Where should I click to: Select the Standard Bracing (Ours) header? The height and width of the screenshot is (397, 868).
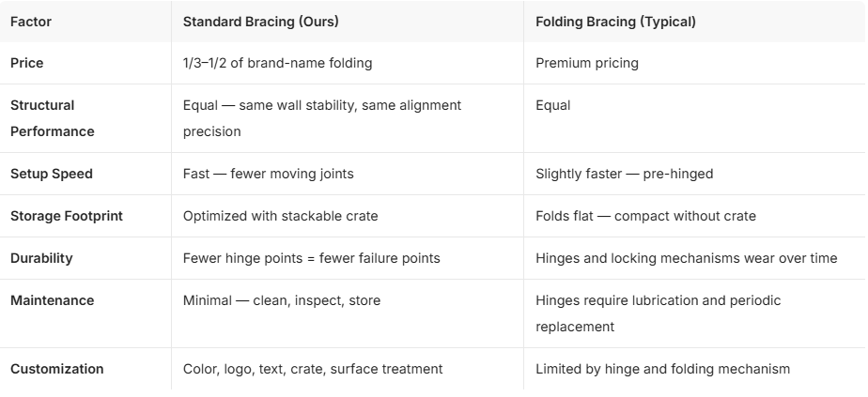[x=261, y=22]
